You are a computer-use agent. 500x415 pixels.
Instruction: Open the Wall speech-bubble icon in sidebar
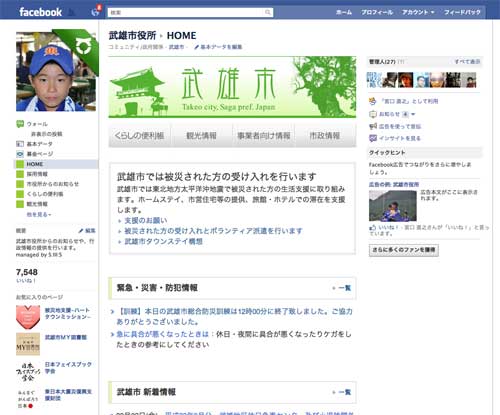(x=20, y=124)
